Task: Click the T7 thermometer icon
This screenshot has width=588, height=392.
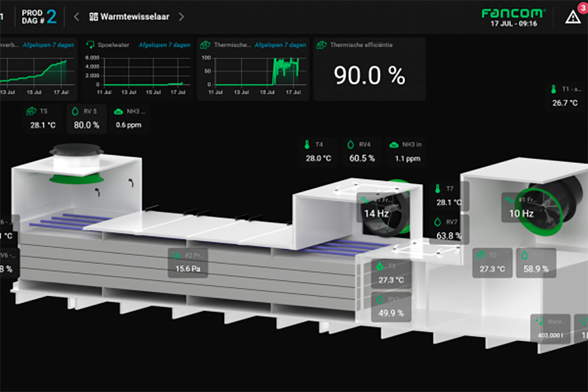Action: tap(437, 189)
